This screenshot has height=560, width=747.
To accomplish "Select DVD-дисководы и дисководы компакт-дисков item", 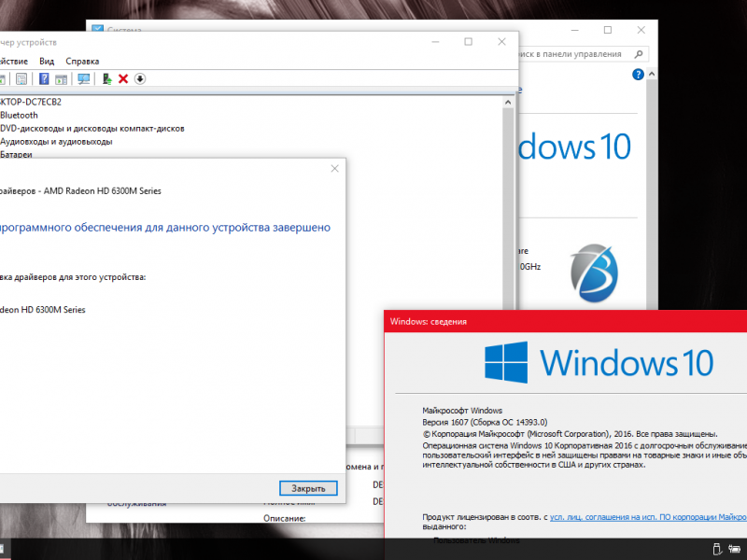I will pyautogui.click(x=92, y=129).
